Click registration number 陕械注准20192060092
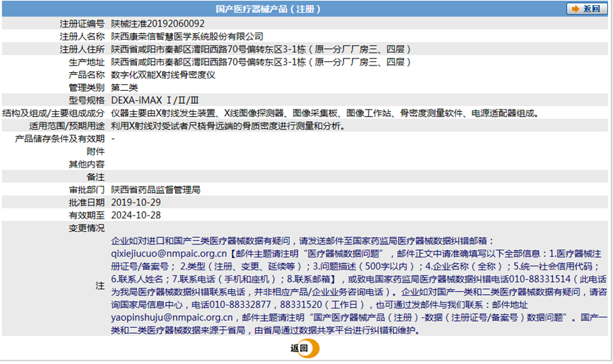Image resolution: width=613 pixels, height=364 pixels. point(157,24)
